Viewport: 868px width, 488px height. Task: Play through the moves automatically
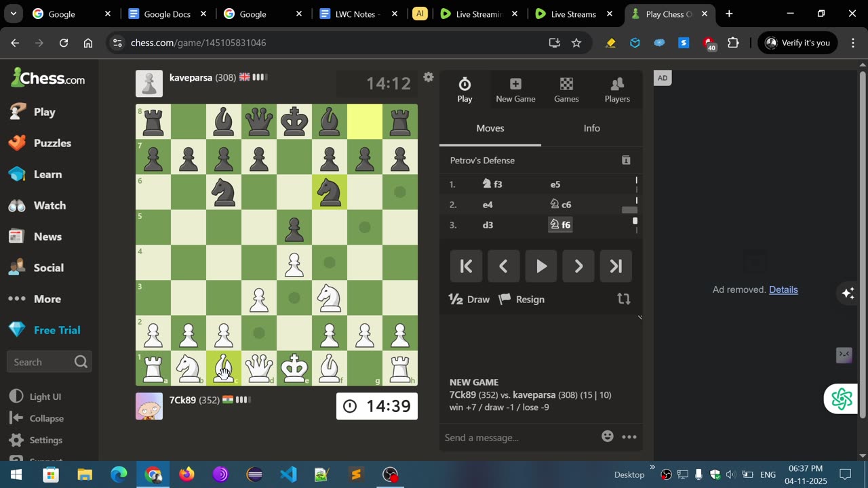click(x=541, y=266)
